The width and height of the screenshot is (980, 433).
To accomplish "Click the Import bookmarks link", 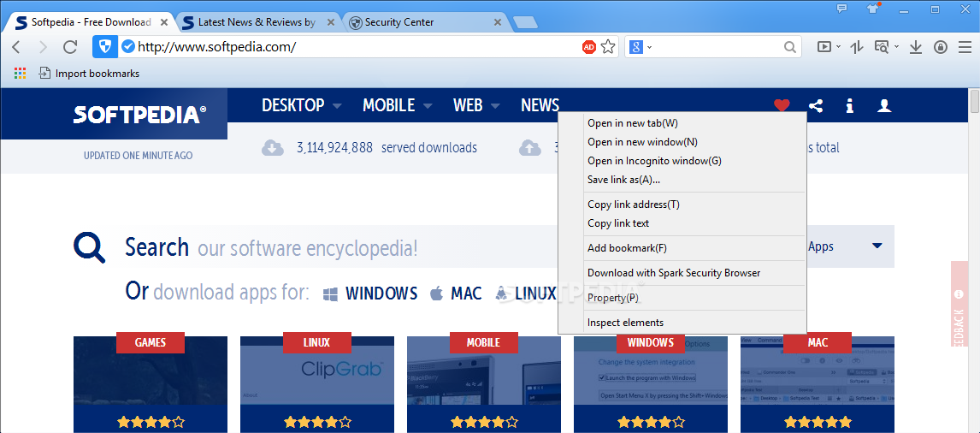I will (x=90, y=74).
